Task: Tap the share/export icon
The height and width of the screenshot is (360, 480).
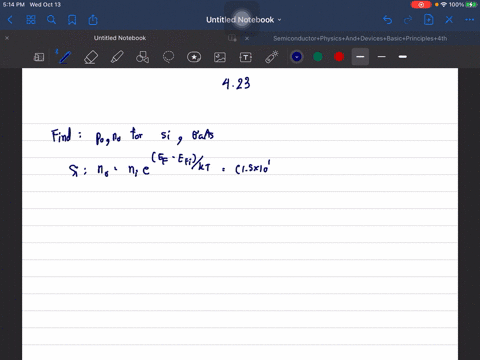Action: point(93,20)
